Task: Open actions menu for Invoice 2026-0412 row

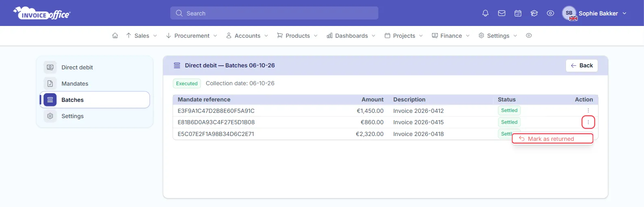Action: 588,110
